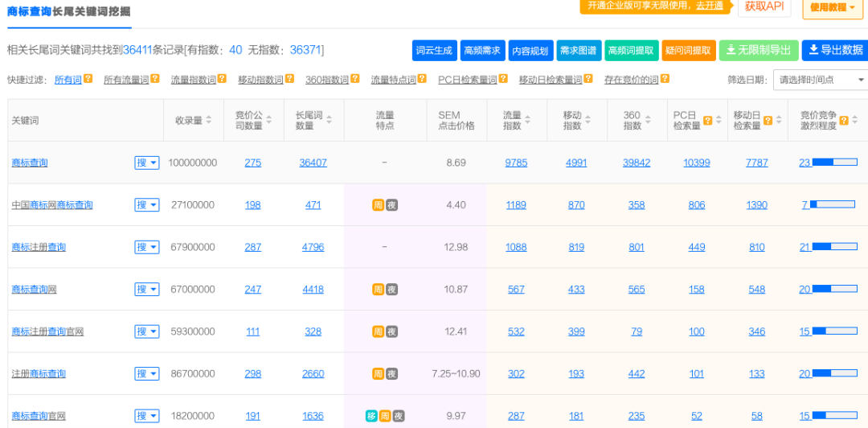Open 筛选日期 time point dropdown
The height and width of the screenshot is (428, 868).
pos(821,80)
